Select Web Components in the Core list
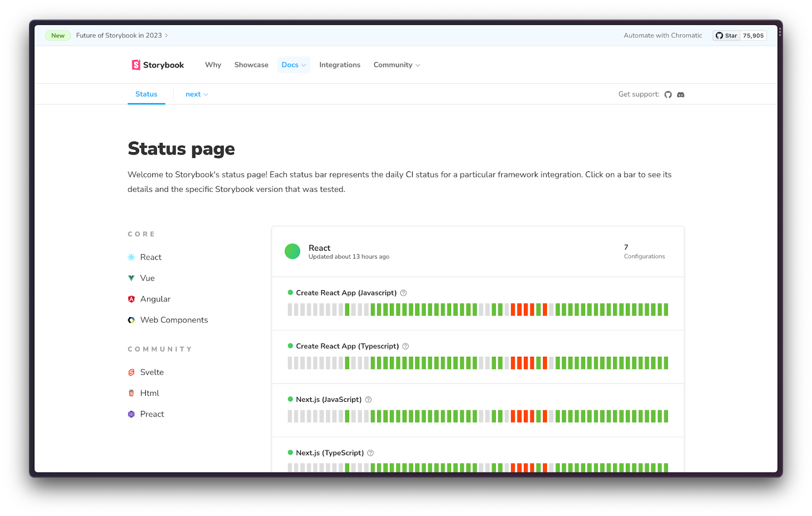This screenshot has width=812, height=516. coord(174,320)
